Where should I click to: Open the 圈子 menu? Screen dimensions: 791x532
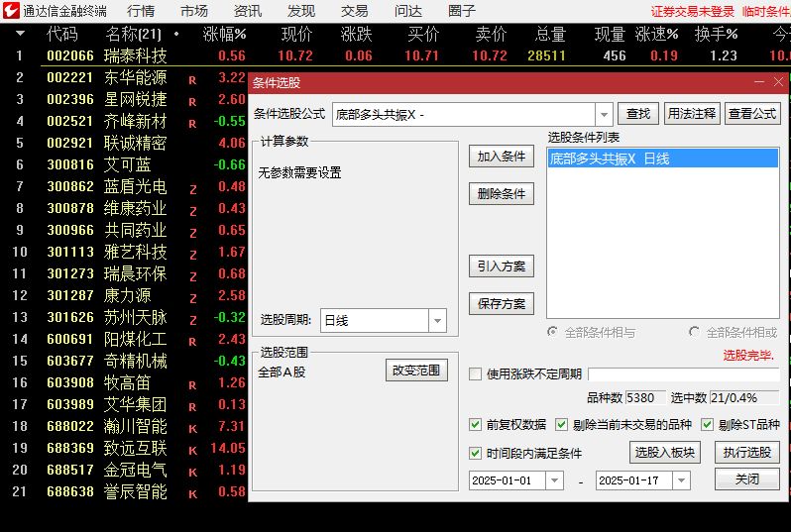(x=462, y=11)
